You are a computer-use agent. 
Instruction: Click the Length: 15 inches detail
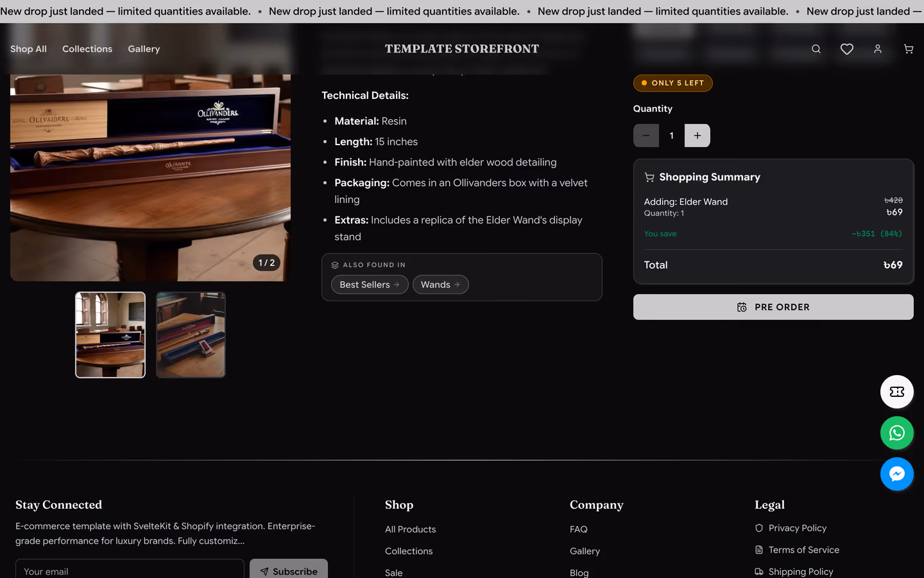click(376, 142)
